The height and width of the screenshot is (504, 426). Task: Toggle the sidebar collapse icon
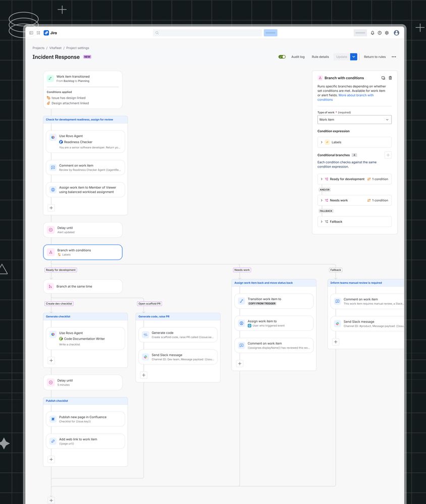31,33
